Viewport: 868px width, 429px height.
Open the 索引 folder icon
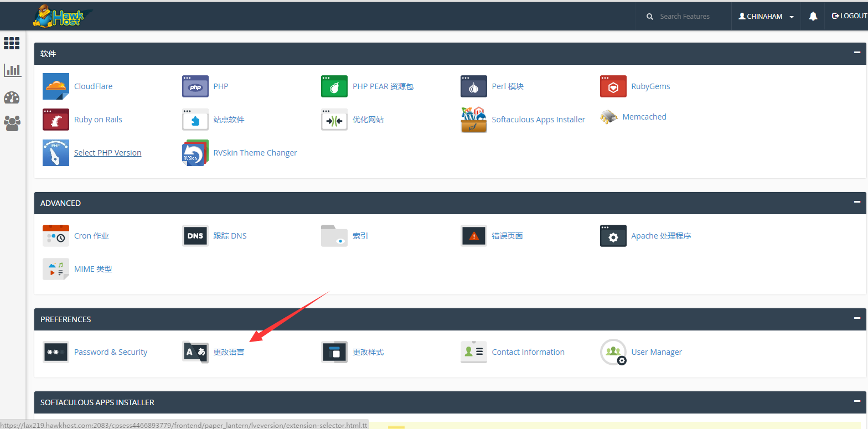coord(334,236)
